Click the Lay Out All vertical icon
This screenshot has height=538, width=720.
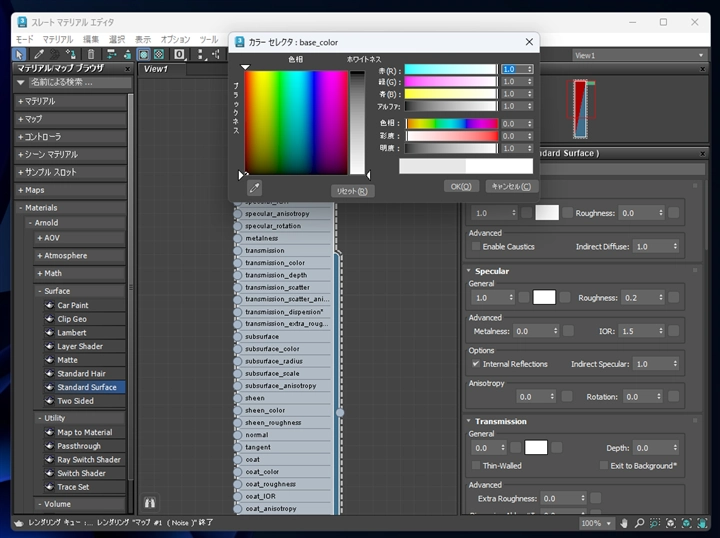pyautogui.click(x=200, y=55)
